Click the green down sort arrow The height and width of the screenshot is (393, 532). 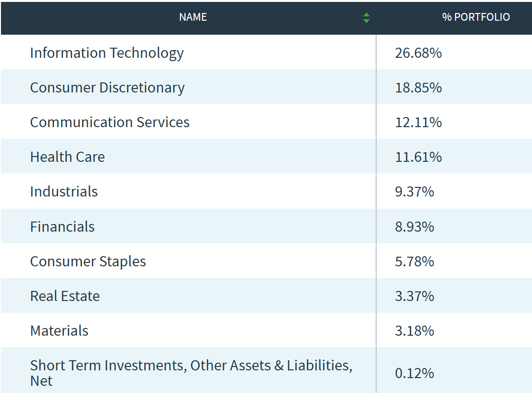[366, 20]
